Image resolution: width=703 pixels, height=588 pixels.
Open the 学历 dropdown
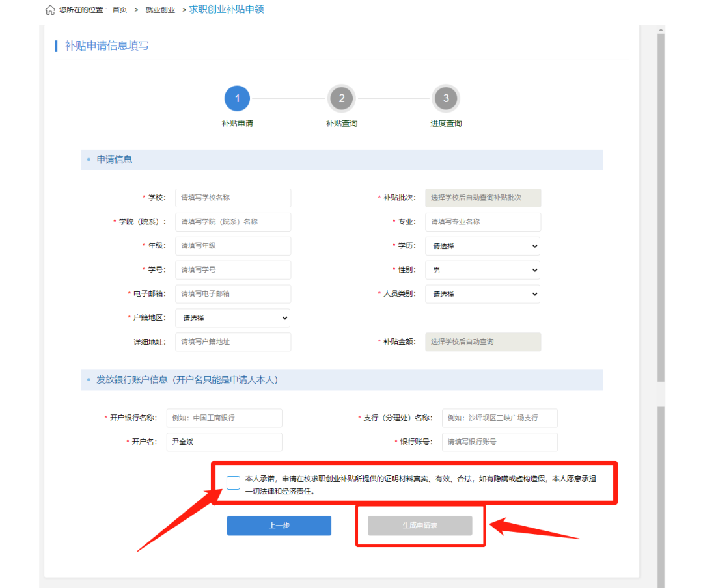482,246
